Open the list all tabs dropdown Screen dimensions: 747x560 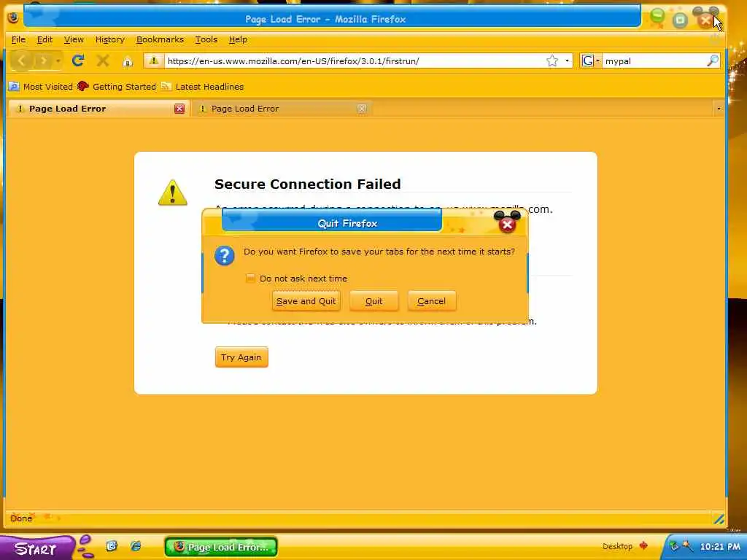coord(719,109)
